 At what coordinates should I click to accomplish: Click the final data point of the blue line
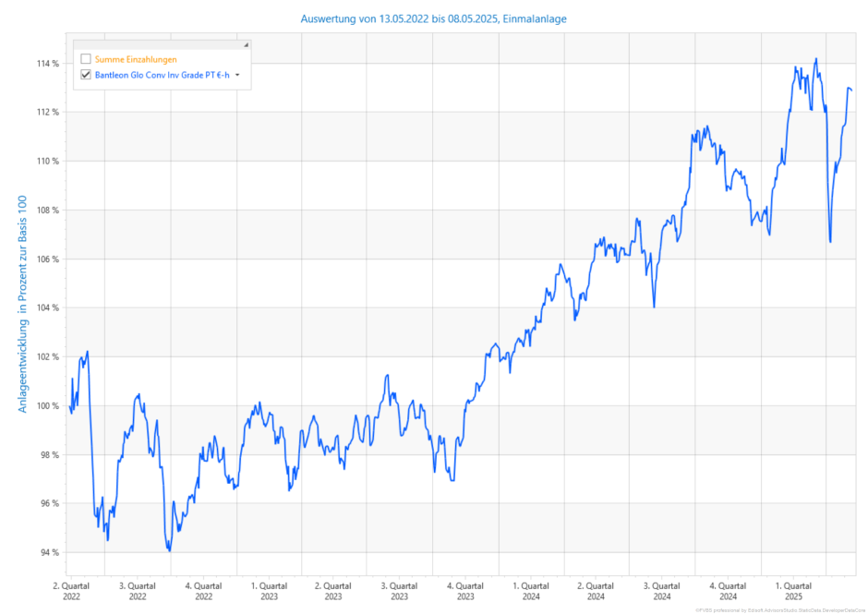[851, 90]
